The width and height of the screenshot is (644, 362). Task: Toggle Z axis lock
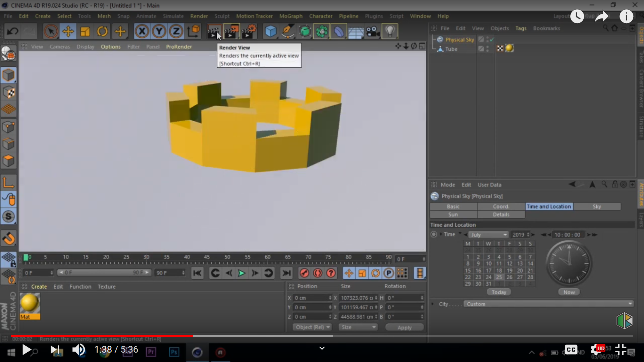click(176, 32)
